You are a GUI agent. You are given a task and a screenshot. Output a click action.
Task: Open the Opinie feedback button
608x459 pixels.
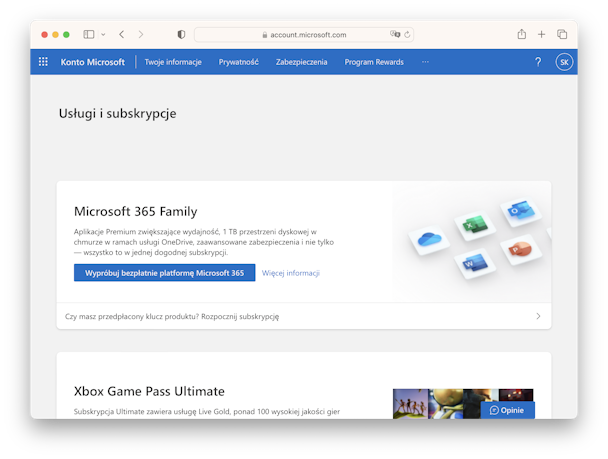[x=507, y=410]
